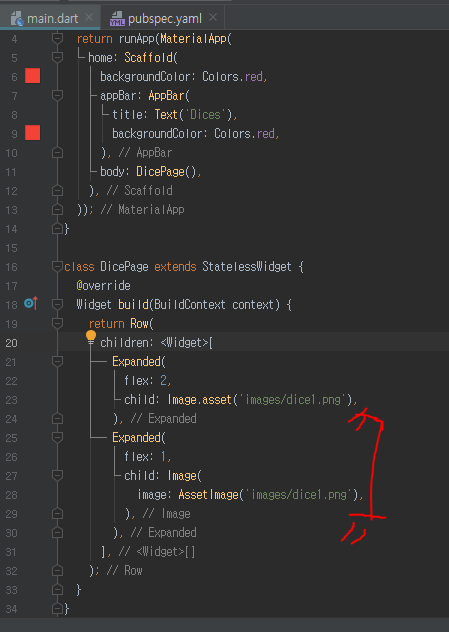Fold the Widget build method

pyautogui.click(x=58, y=304)
